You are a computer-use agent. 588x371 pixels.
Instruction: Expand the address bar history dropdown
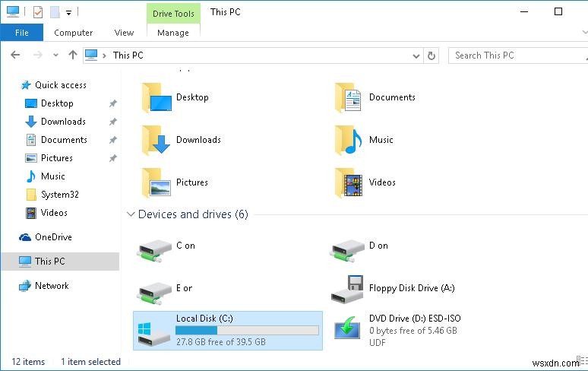(416, 56)
